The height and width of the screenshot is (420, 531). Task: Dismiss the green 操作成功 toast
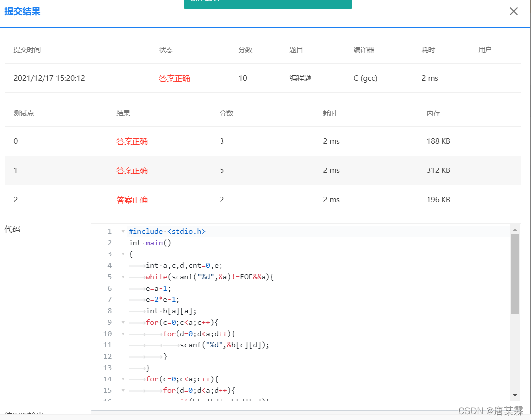[x=267, y=4]
